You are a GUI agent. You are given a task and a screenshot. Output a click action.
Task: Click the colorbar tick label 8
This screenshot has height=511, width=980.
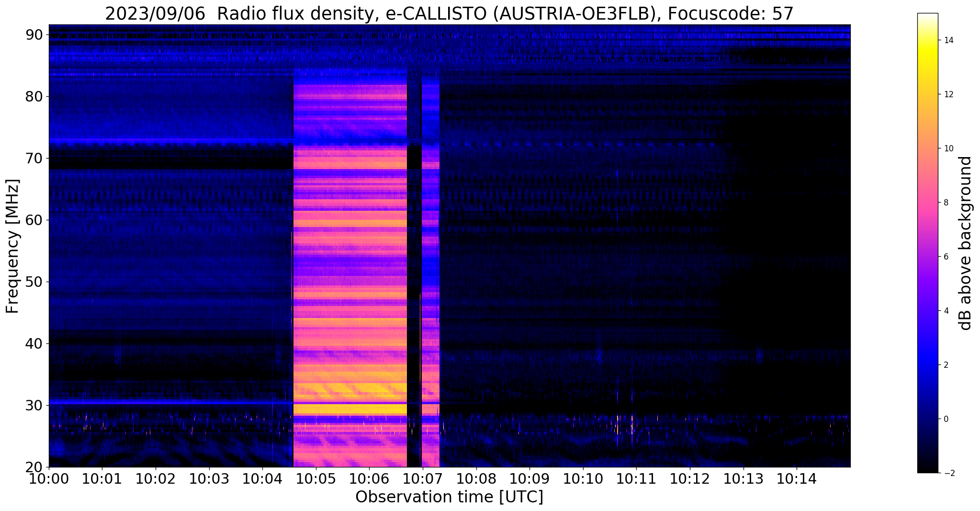[x=946, y=203]
